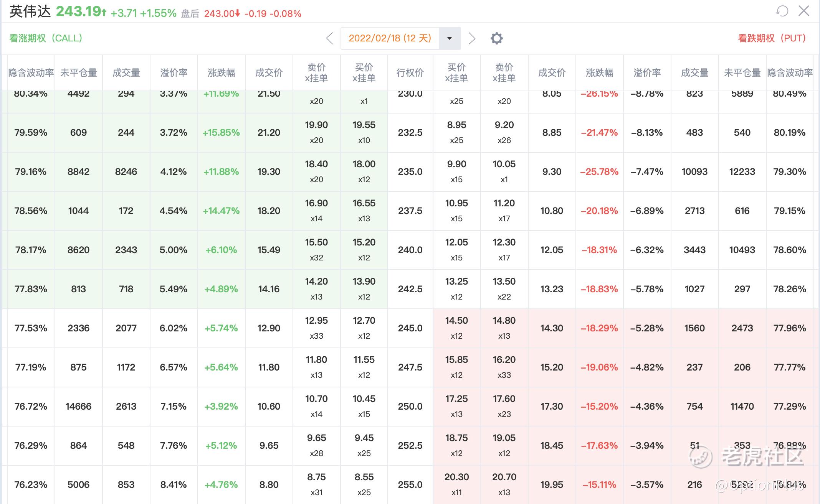The width and height of the screenshot is (820, 504).
Task: Select strike price 245.0 row
Action: 410,328
